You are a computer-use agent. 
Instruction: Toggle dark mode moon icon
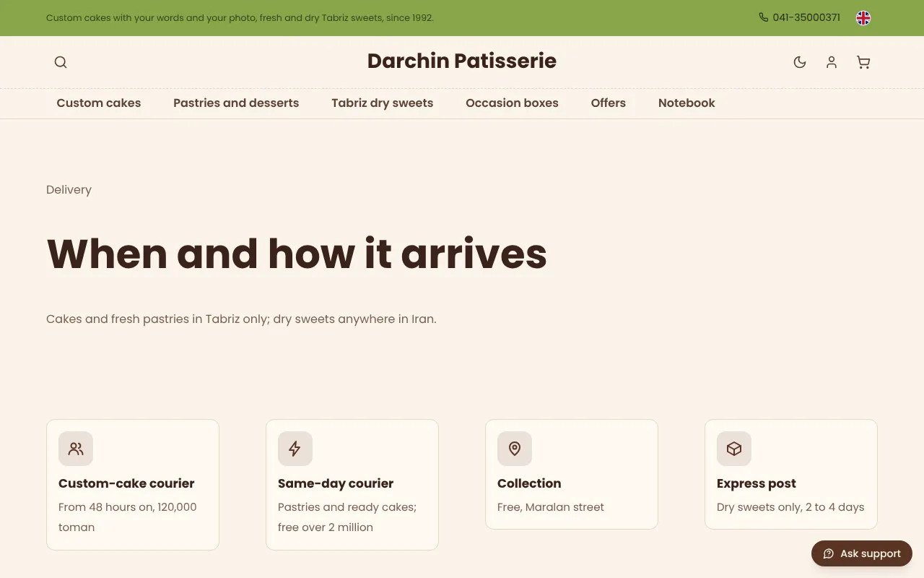coord(800,62)
